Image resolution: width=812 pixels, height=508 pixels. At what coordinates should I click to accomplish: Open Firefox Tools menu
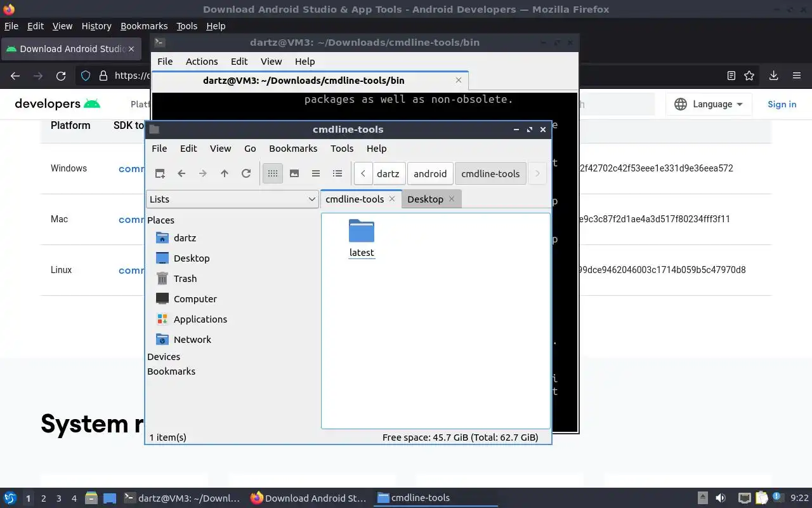pos(187,26)
